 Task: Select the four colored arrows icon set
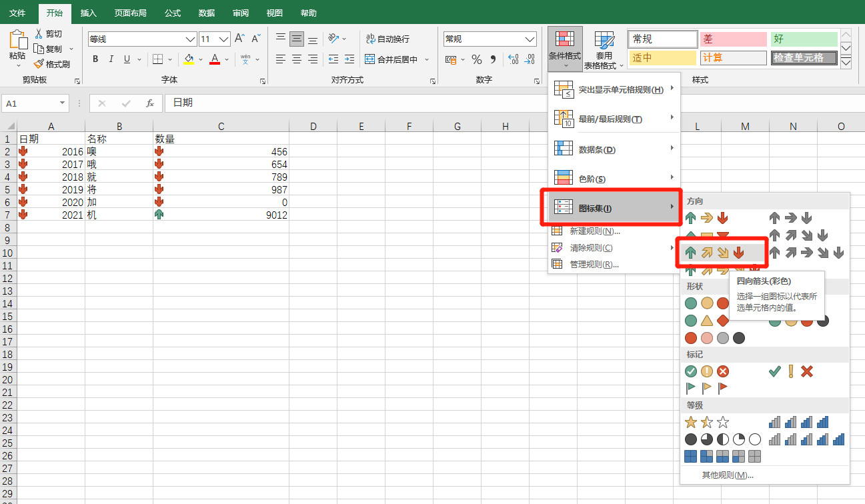tap(714, 253)
